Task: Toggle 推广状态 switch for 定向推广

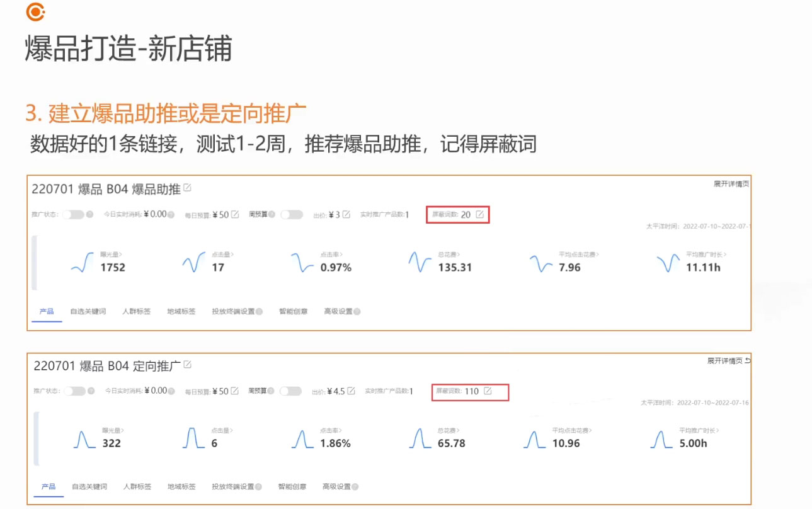Action: click(74, 391)
